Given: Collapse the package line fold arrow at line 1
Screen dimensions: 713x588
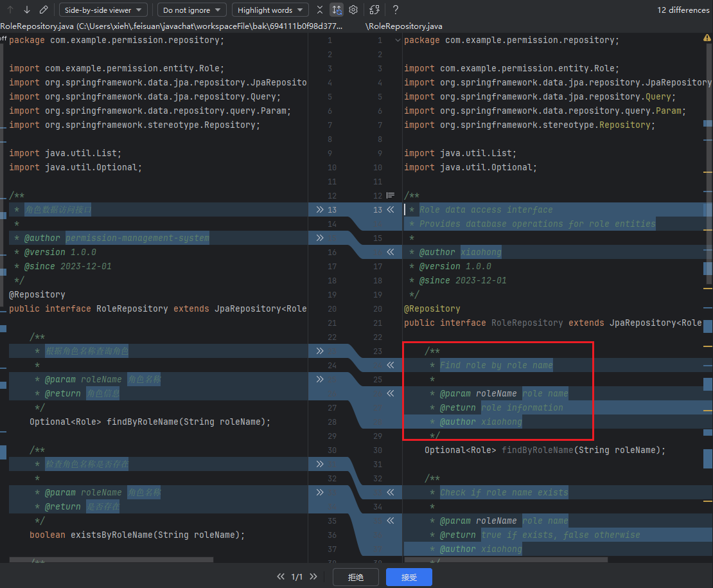Looking at the screenshot, I should [398, 40].
